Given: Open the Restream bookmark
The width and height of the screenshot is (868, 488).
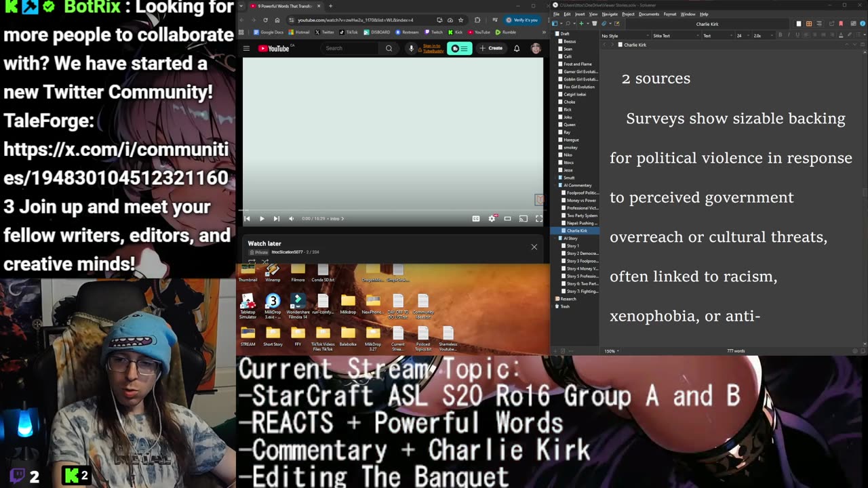Looking at the screenshot, I should coord(406,32).
